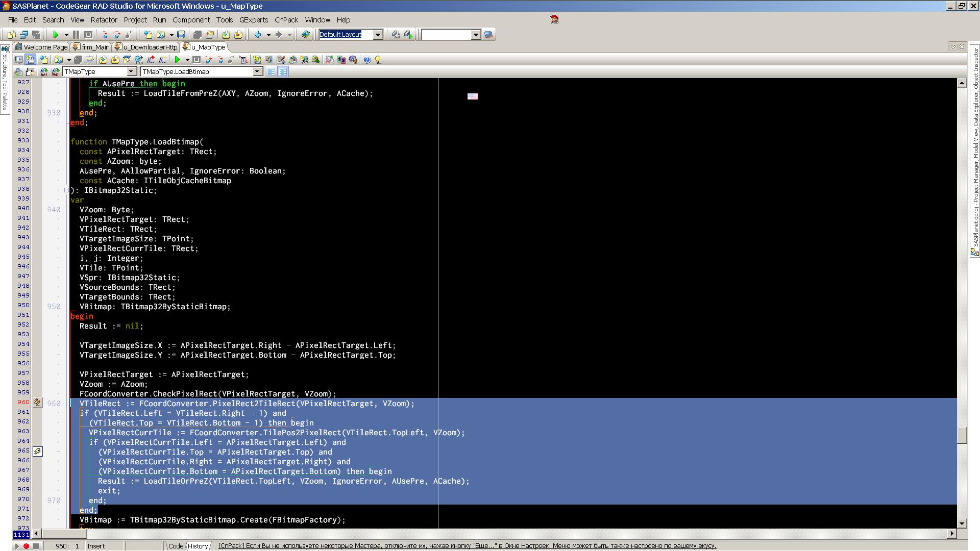Click the Pause program button
The image size is (980, 551).
76,35
